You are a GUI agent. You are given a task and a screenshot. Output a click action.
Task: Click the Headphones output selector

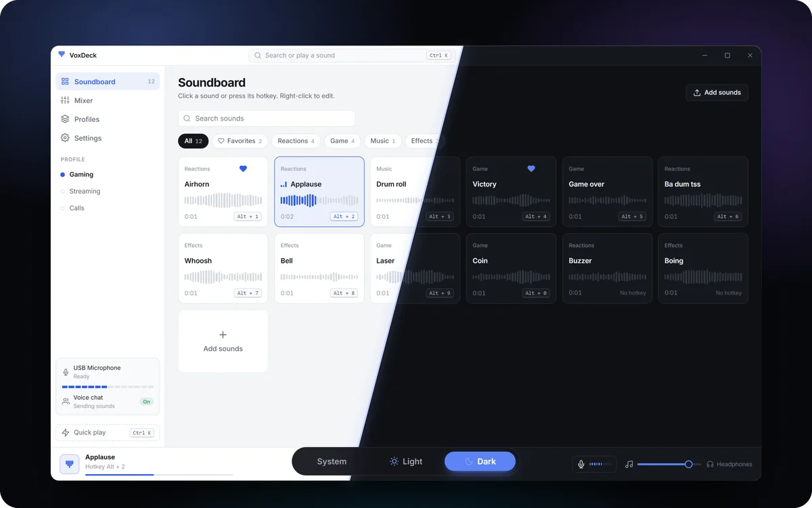coord(729,464)
